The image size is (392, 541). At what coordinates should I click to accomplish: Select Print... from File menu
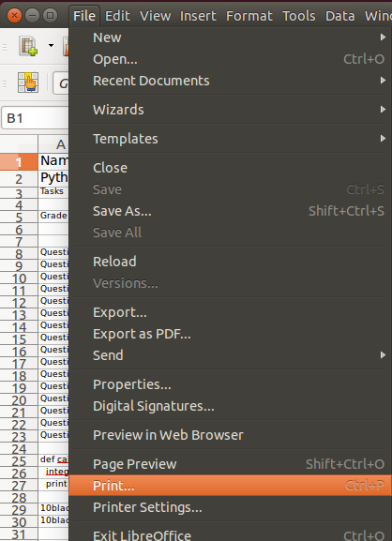[x=231, y=486]
